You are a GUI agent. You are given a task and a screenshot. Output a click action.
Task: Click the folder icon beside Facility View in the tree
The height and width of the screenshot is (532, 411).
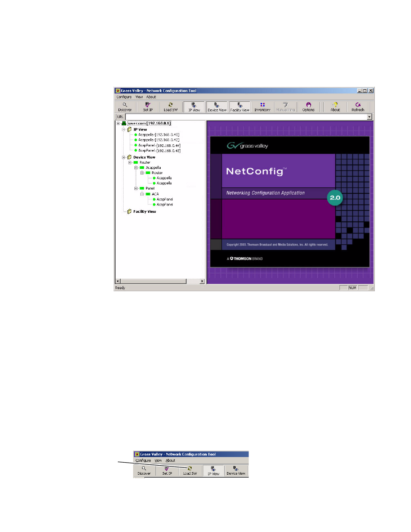point(129,212)
